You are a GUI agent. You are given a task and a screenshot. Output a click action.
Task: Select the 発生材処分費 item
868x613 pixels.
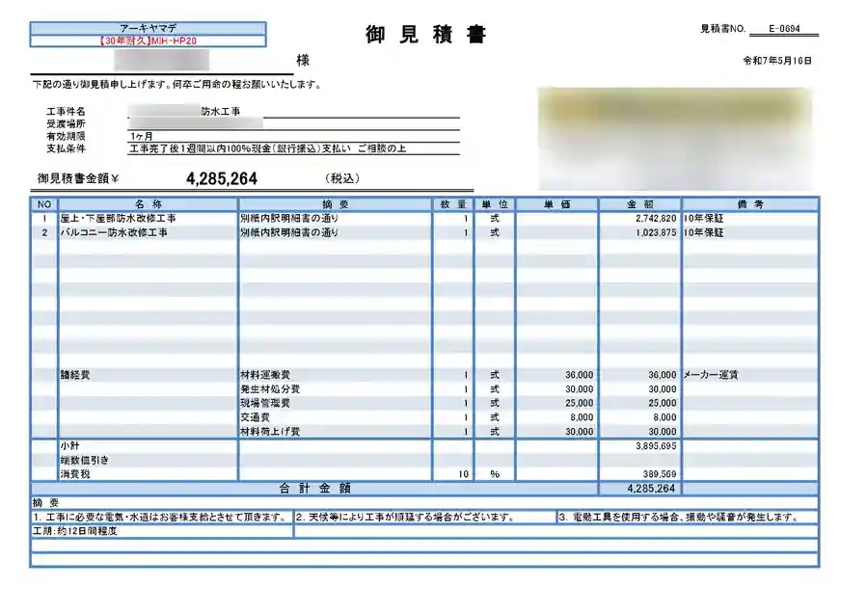click(x=270, y=389)
